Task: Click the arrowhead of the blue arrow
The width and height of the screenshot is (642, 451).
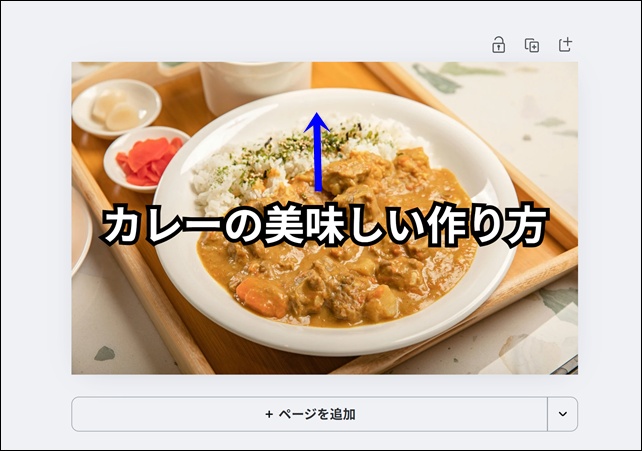Action: pos(317,122)
